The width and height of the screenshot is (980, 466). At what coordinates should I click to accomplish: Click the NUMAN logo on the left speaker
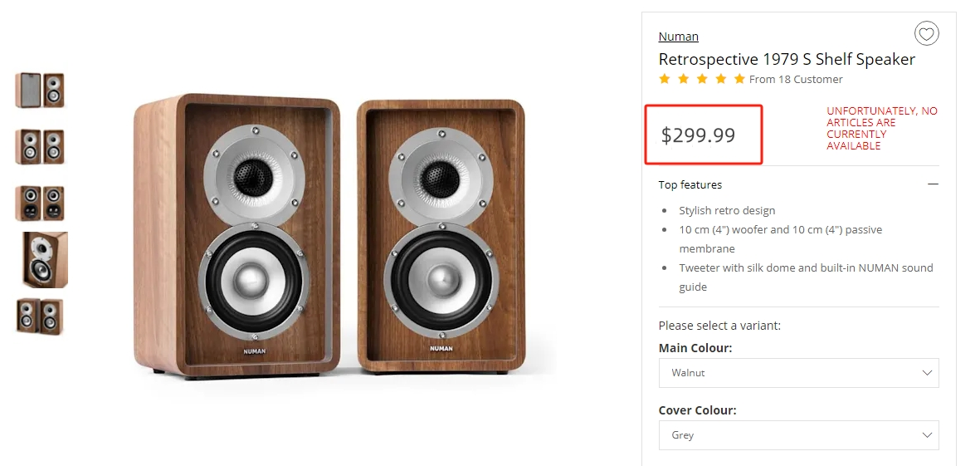pyautogui.click(x=255, y=351)
